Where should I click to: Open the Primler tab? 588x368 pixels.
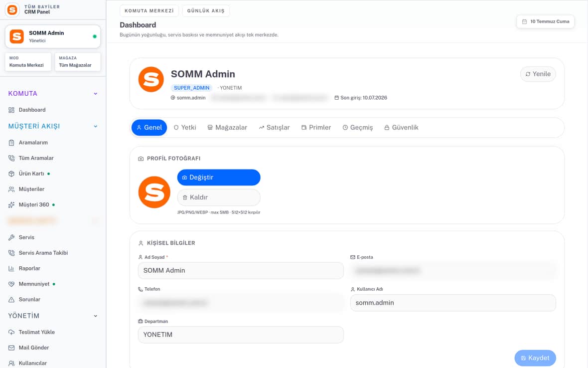[x=316, y=128]
